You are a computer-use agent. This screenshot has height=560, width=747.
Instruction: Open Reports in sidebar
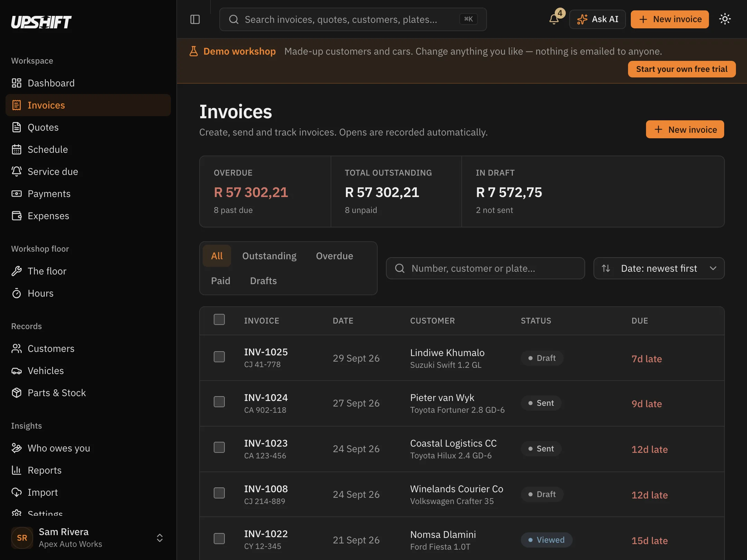(x=88, y=470)
